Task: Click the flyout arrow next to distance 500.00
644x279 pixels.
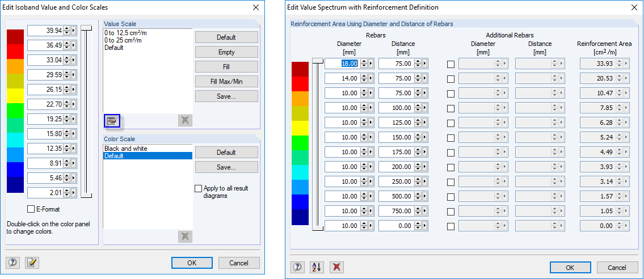Action: pyautogui.click(x=424, y=197)
